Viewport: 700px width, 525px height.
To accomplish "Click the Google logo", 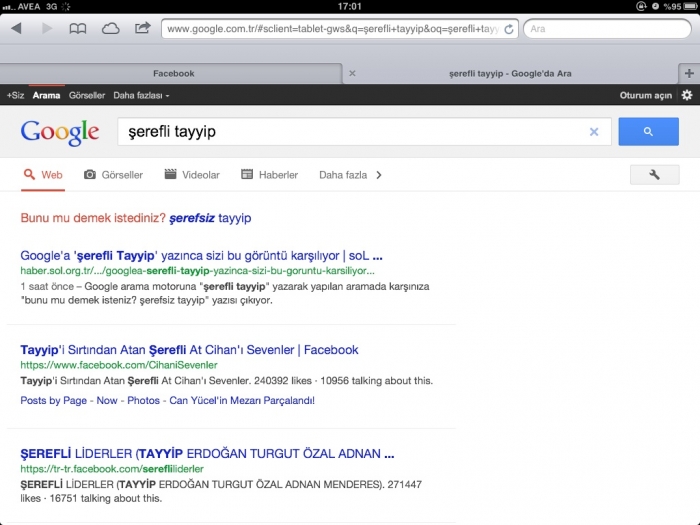I will [60, 133].
